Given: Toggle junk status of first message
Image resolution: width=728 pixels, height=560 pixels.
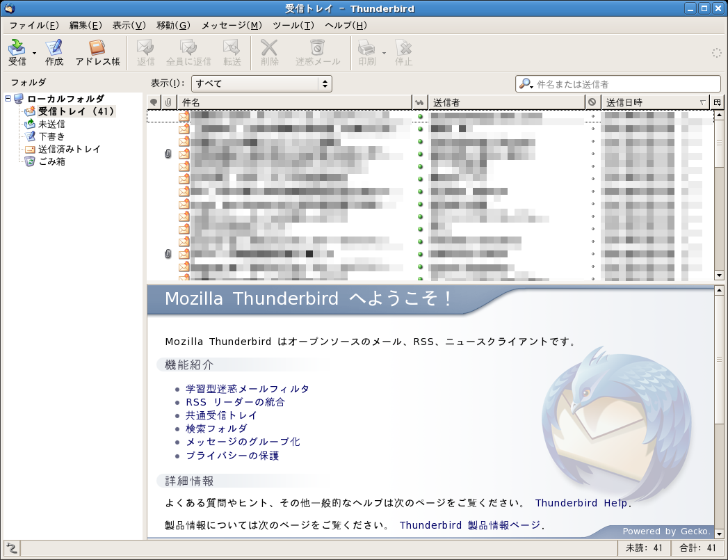Looking at the screenshot, I should coord(593,117).
